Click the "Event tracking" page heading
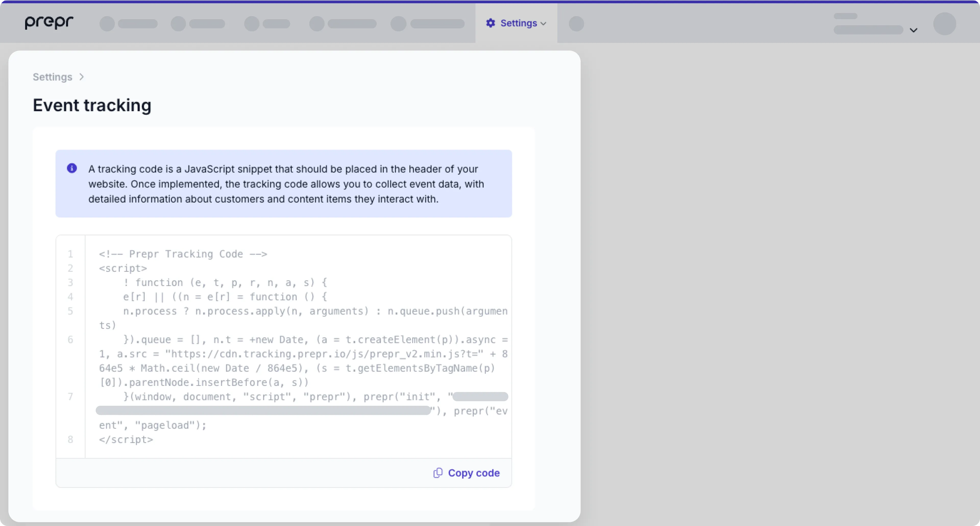980x526 pixels. point(92,105)
